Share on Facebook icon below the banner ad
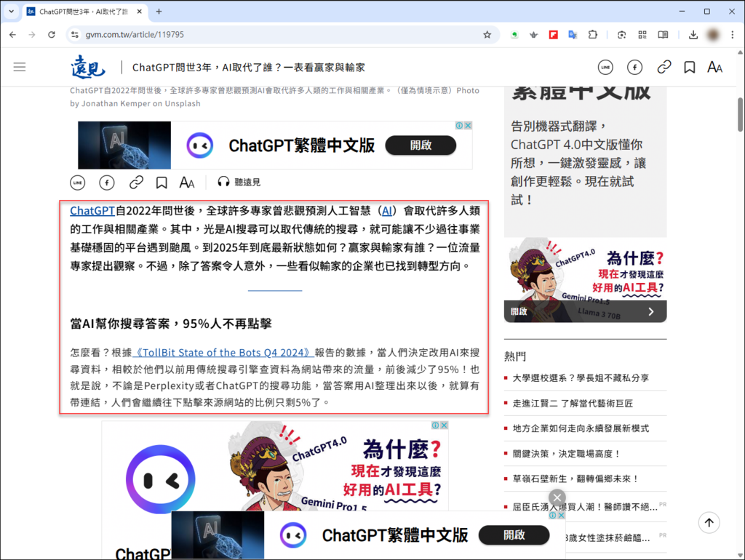The height and width of the screenshot is (560, 745). [107, 183]
